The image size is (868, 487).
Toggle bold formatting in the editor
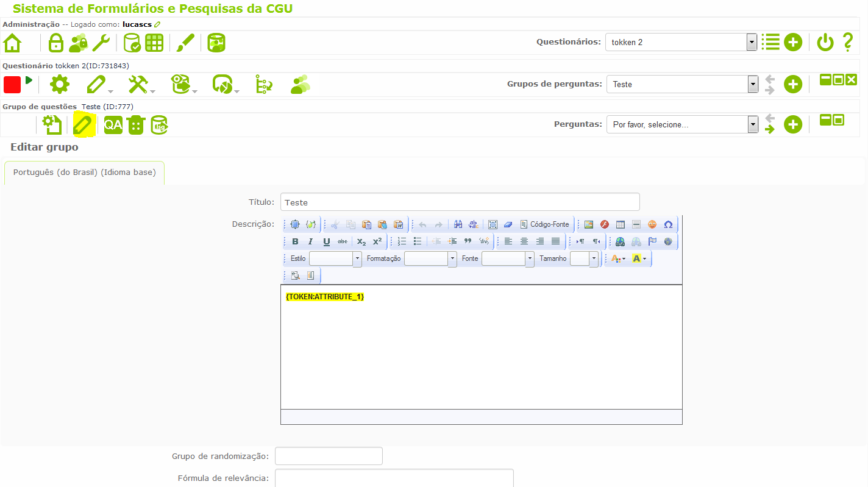(x=295, y=241)
